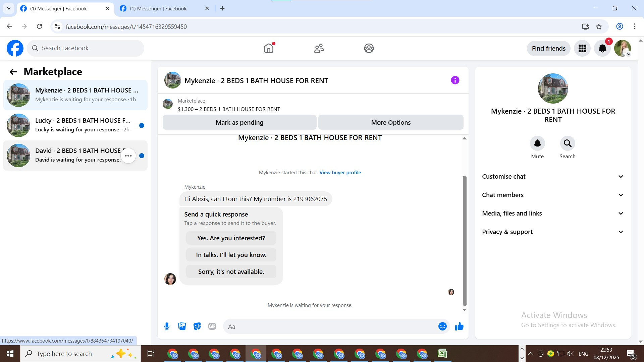Send quick reply "In talks. I'll let you know."
644x362 pixels.
[x=231, y=255]
